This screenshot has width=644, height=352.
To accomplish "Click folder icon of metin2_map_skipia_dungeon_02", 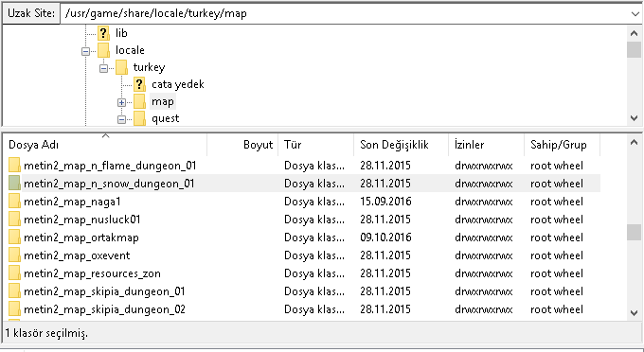I will (14, 309).
